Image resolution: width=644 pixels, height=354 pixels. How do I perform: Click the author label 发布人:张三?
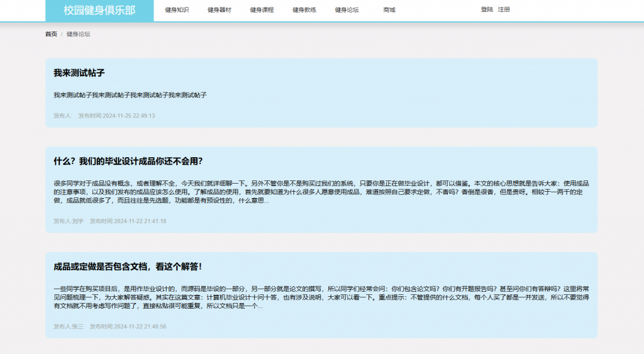point(68,327)
